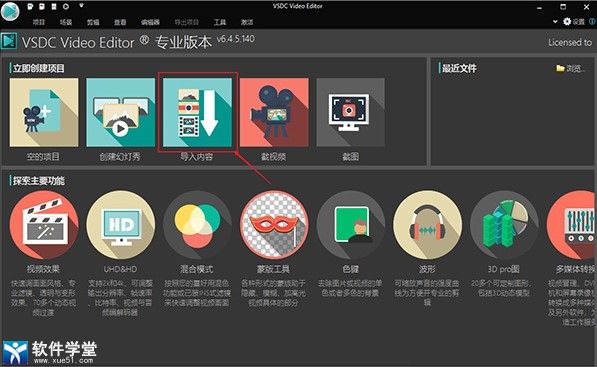The width and height of the screenshot is (597, 367).
Task: Click the 立即创建项目 section heading
Action: coord(38,68)
